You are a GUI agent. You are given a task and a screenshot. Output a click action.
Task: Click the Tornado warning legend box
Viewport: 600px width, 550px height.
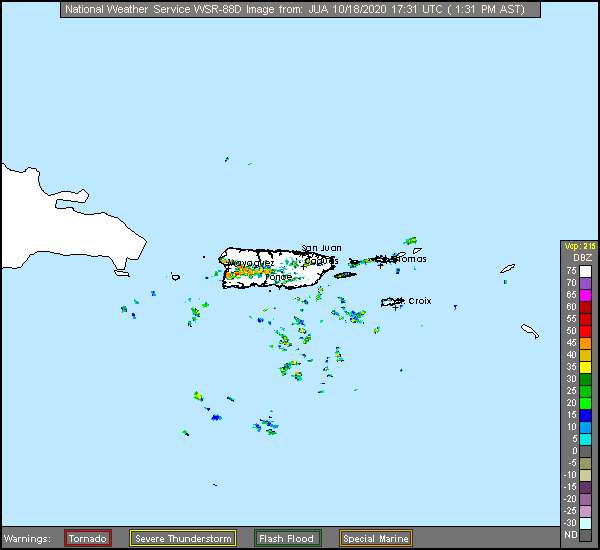click(x=88, y=538)
